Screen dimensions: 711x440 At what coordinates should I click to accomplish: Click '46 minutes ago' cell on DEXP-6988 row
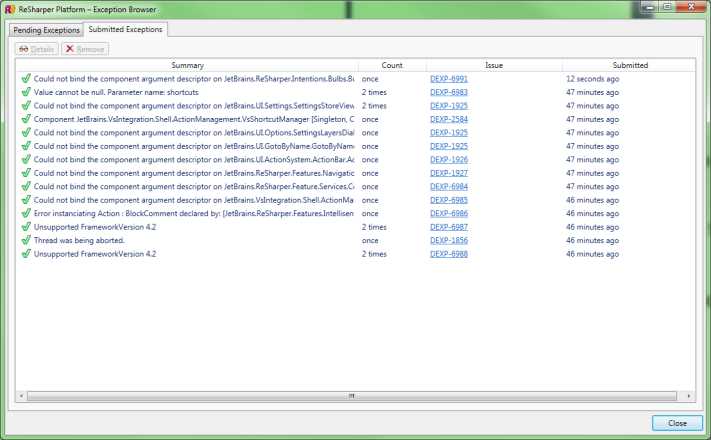(592, 254)
